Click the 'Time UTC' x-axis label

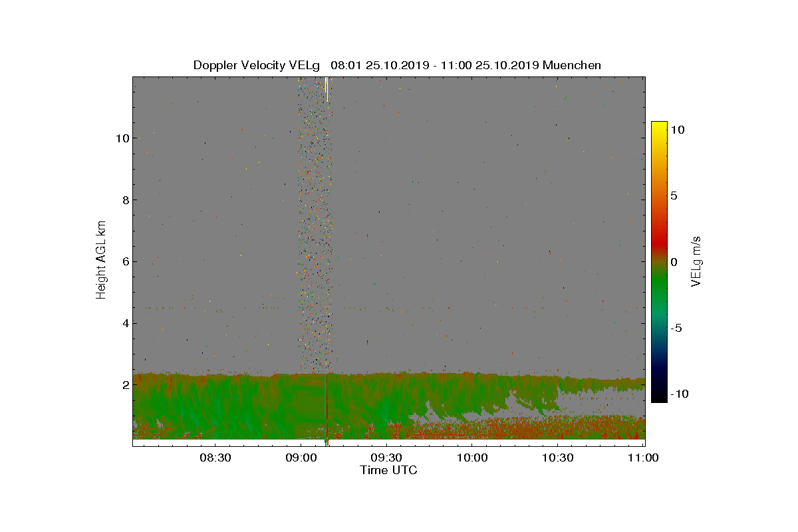[x=389, y=470]
